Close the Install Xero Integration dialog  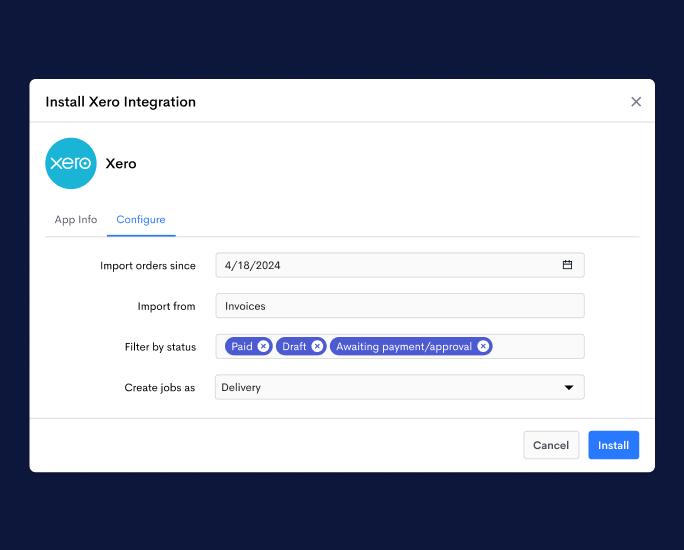point(636,102)
